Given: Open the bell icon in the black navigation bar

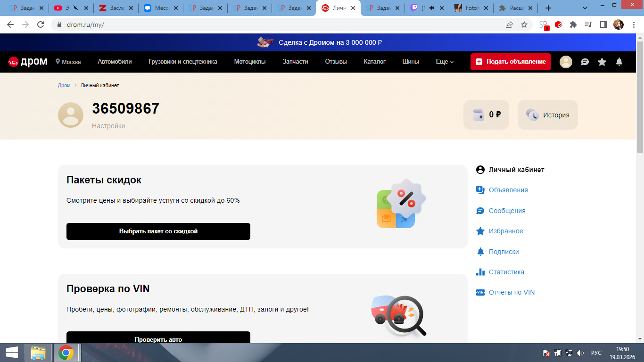Looking at the screenshot, I should point(619,62).
